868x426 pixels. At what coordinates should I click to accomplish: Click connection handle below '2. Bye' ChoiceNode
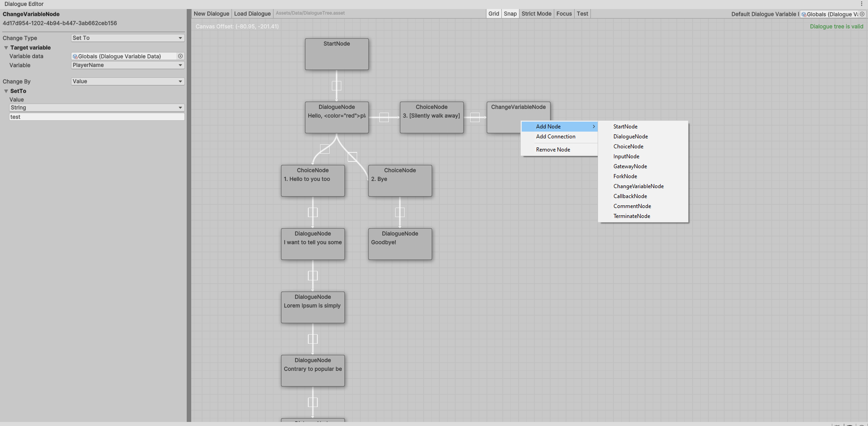pyautogui.click(x=400, y=212)
